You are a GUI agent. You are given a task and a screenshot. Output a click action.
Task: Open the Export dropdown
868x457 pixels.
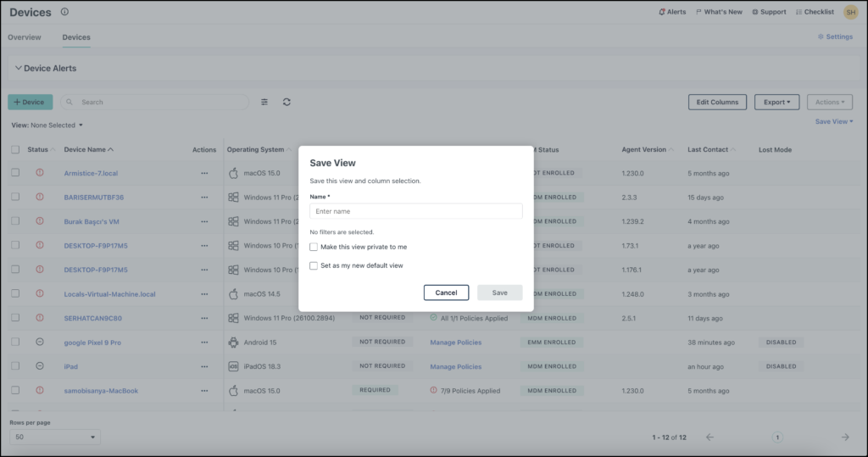(x=776, y=102)
